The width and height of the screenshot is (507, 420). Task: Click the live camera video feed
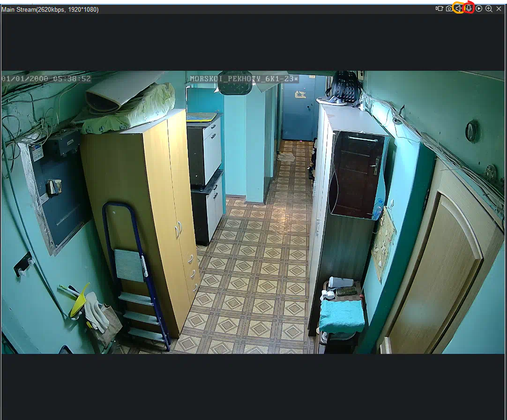click(253, 212)
